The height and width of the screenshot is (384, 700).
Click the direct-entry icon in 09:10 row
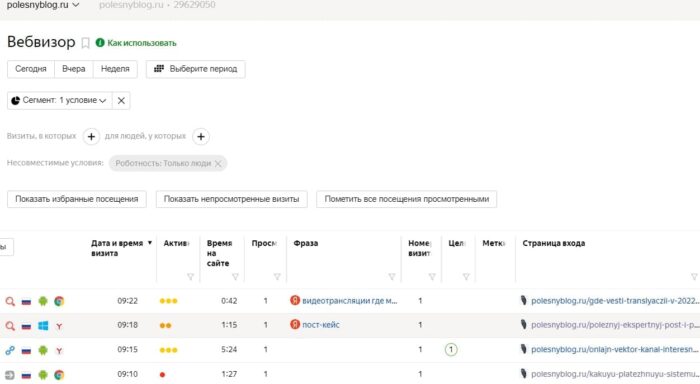(10, 375)
